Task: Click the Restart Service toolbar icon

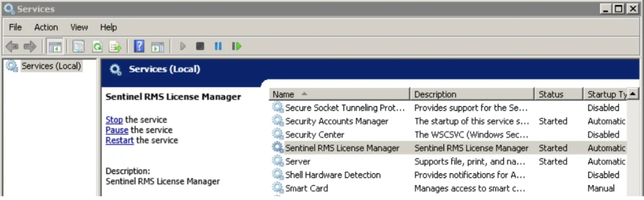Action: [236, 46]
